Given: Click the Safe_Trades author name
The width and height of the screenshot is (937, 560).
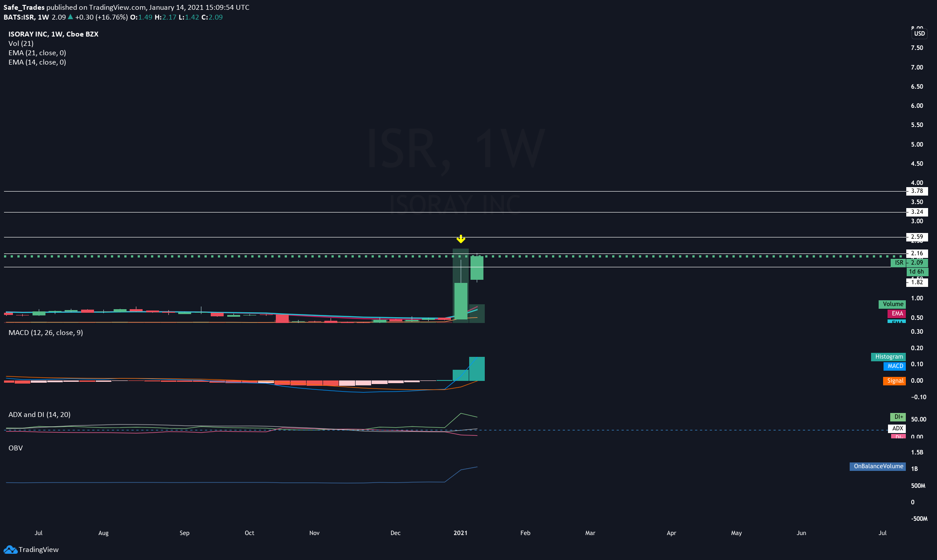Looking at the screenshot, I should click(24, 7).
